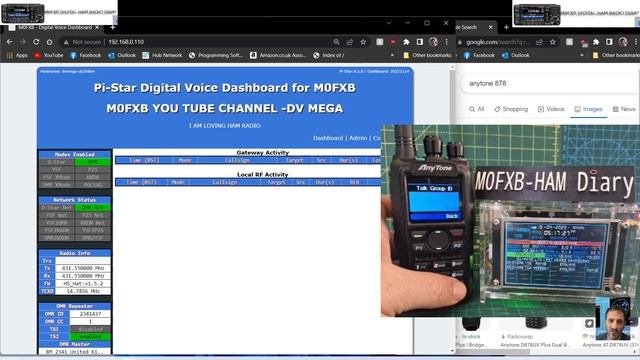
Task: Click the Tx frequency 431.550000 MHz value
Action: point(83,268)
